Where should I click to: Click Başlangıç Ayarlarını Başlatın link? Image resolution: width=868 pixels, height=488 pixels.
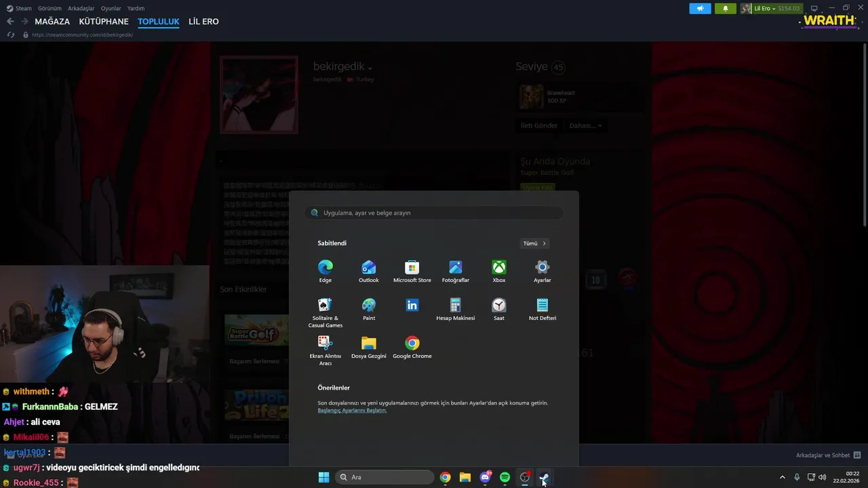click(352, 410)
